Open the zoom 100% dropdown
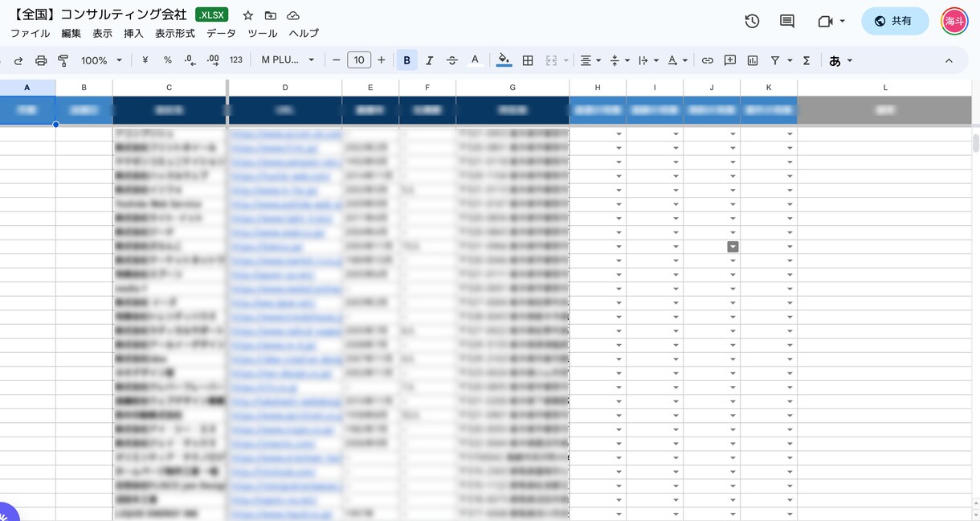Viewport: 980px width, 521px height. [x=101, y=60]
